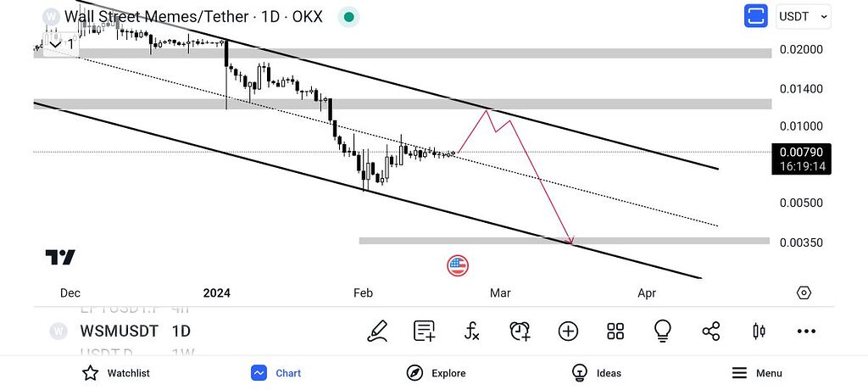Open the chart layout grid icon
This screenshot has height=390, width=868.
coord(615,331)
